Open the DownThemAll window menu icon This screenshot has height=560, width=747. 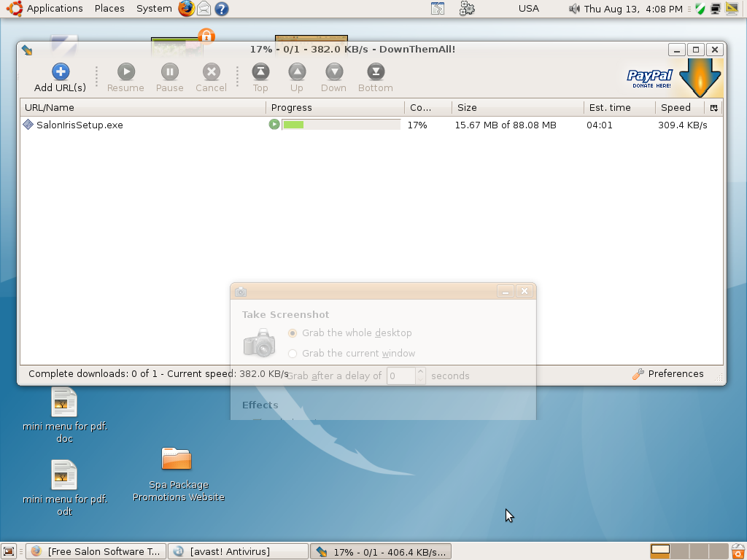pyautogui.click(x=27, y=50)
